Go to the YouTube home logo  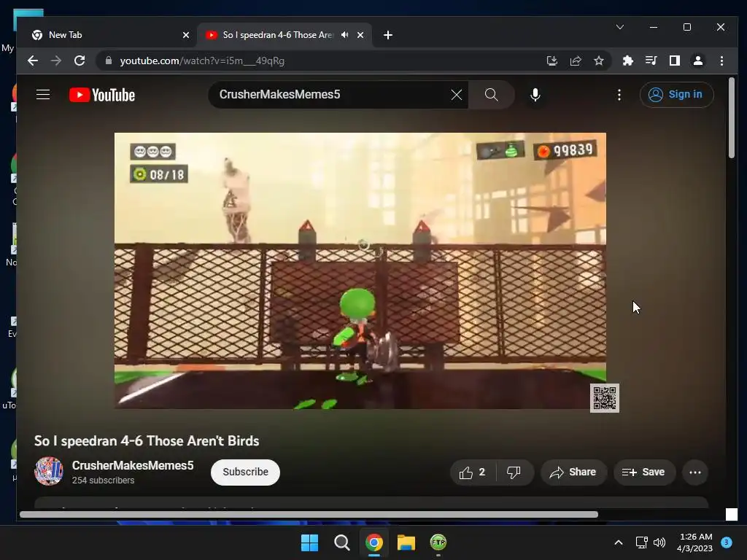point(102,95)
